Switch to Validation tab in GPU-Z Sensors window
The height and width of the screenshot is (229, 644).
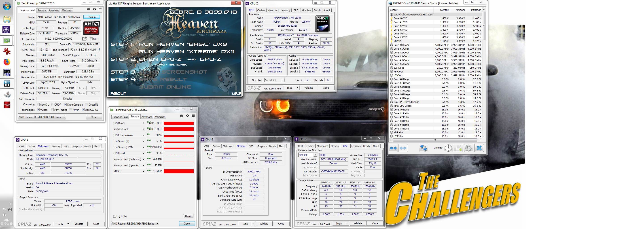160,117
